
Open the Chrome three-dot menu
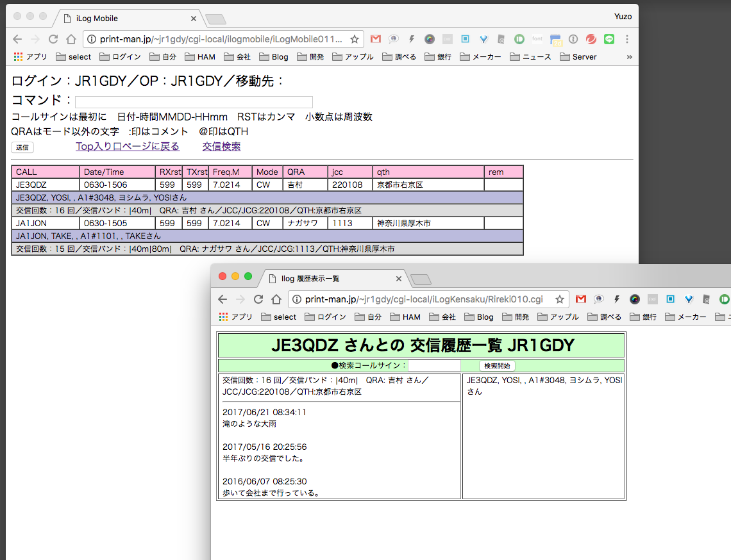(x=626, y=39)
